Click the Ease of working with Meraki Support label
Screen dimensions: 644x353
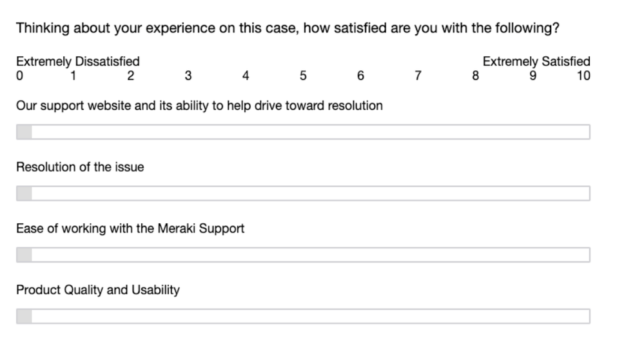pos(130,228)
